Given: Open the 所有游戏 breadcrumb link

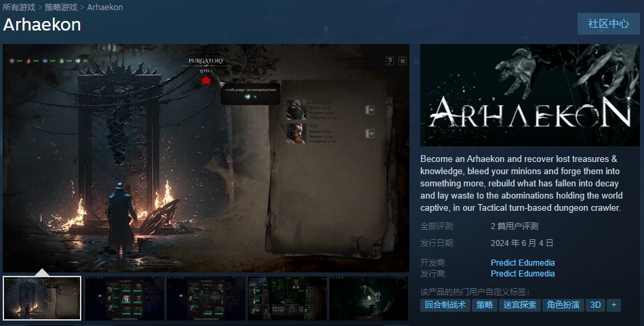Looking at the screenshot, I should [x=19, y=7].
